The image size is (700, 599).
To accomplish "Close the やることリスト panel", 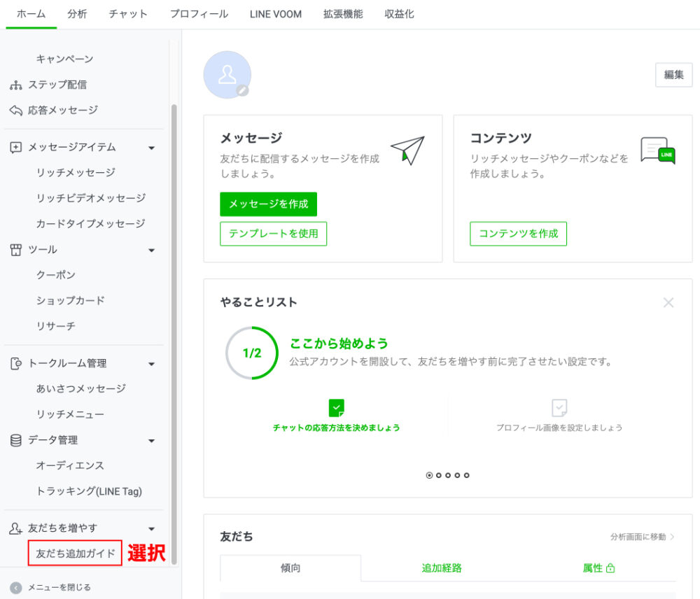I will pos(668,302).
